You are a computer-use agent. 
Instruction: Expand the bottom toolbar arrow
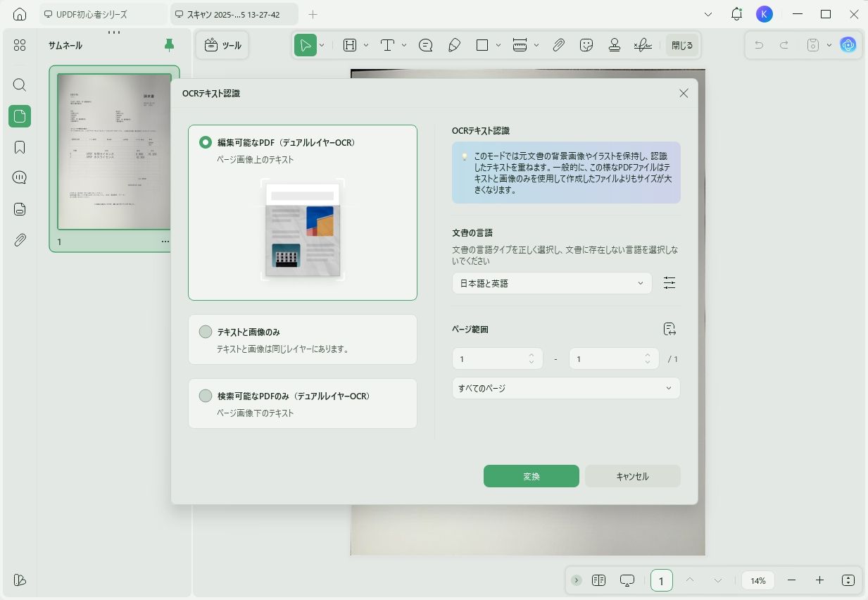tap(577, 580)
